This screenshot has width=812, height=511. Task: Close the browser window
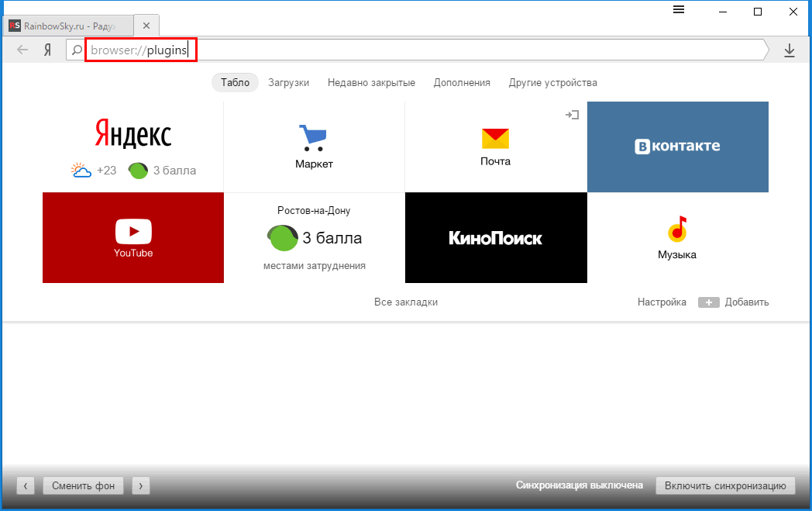(793, 12)
